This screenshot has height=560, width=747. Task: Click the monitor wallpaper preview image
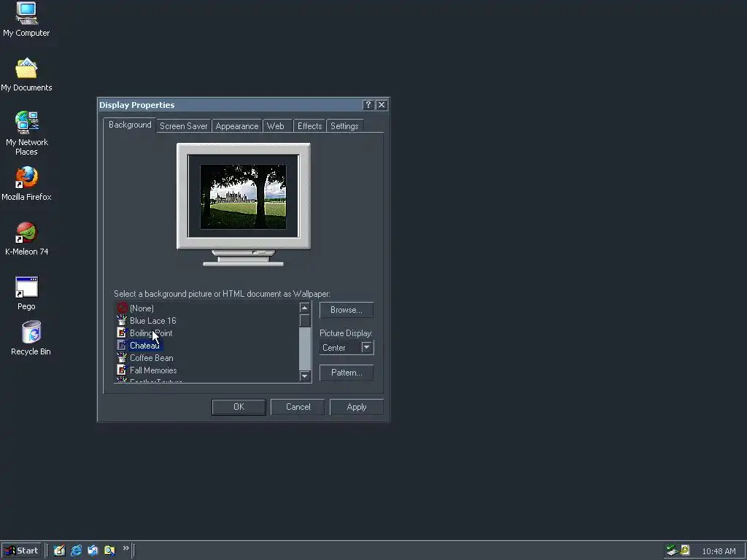tap(244, 197)
